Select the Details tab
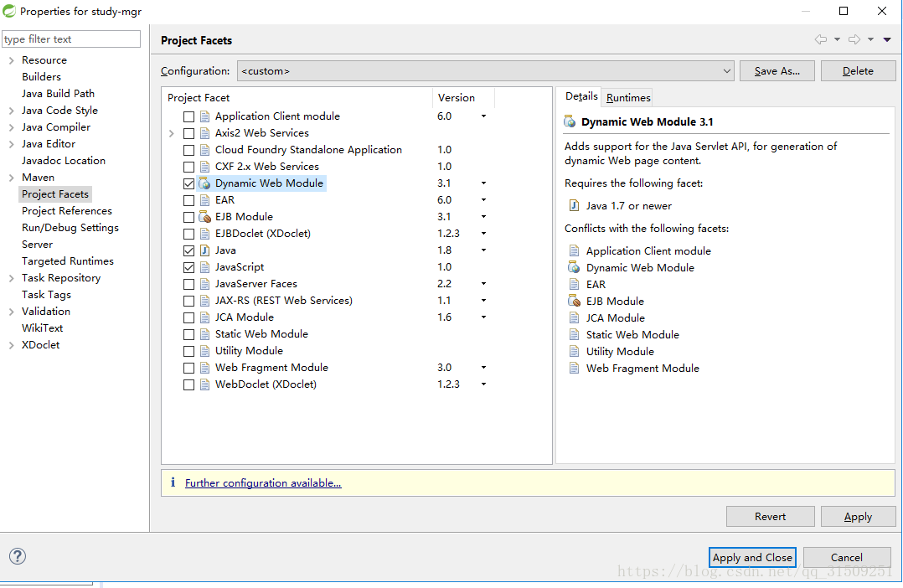Screen dimensions: 903x588 581,96
